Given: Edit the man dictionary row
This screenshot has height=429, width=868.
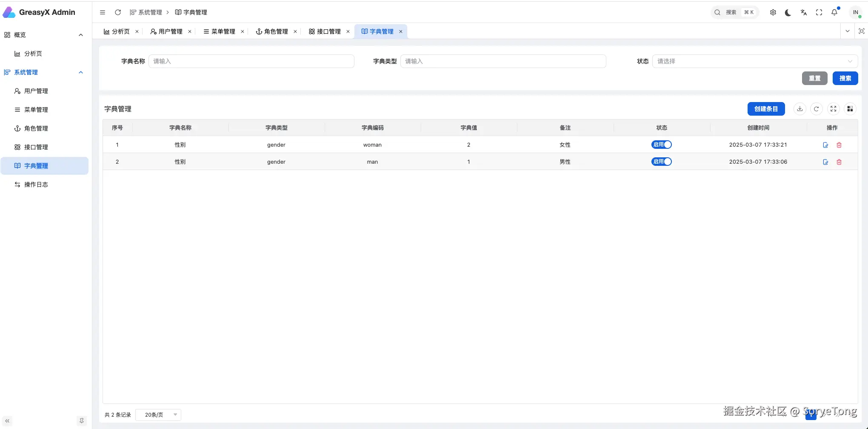Looking at the screenshot, I should [x=826, y=162].
